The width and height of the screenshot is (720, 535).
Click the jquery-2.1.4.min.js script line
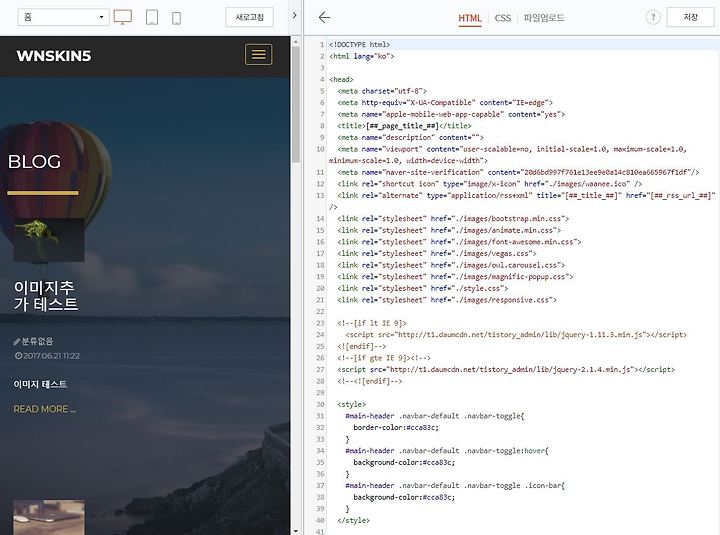[506, 370]
